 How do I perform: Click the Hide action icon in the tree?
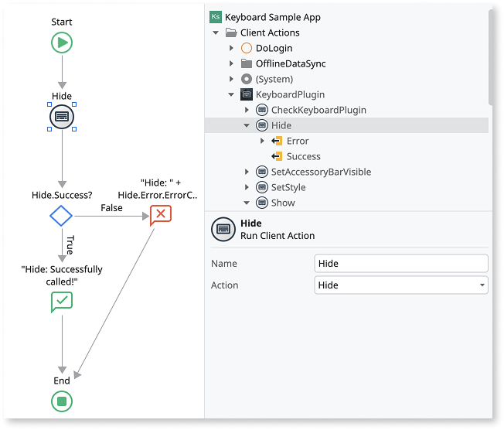point(262,125)
